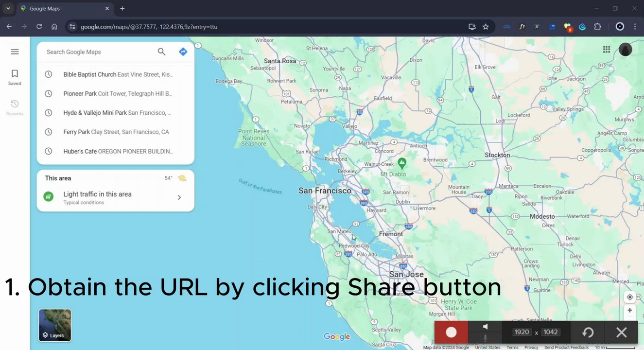The width and height of the screenshot is (644, 350).
Task: Open the Chrome three-dot menu
Action: click(635, 27)
